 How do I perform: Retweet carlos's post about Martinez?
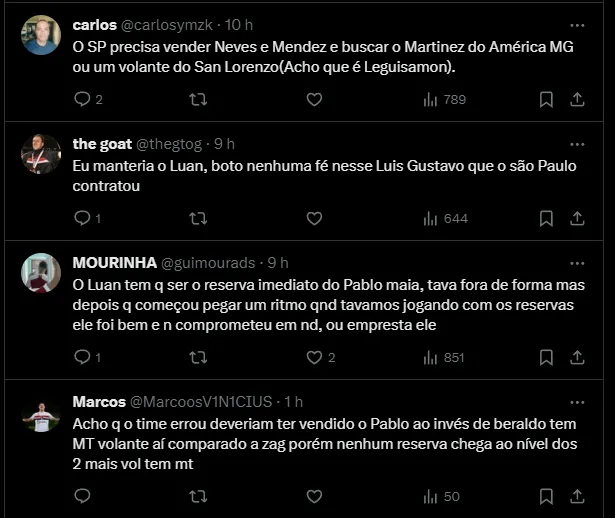tap(198, 99)
